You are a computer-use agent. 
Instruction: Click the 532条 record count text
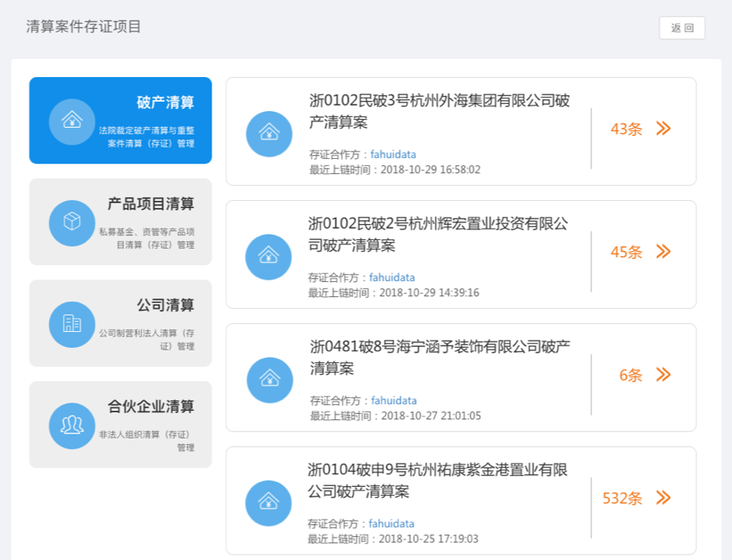click(622, 499)
